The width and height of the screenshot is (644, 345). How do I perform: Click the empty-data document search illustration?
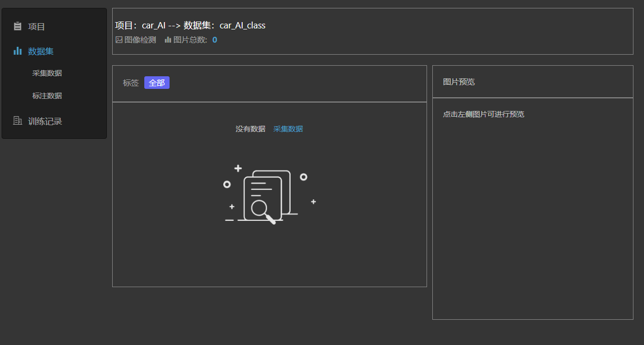pos(270,195)
